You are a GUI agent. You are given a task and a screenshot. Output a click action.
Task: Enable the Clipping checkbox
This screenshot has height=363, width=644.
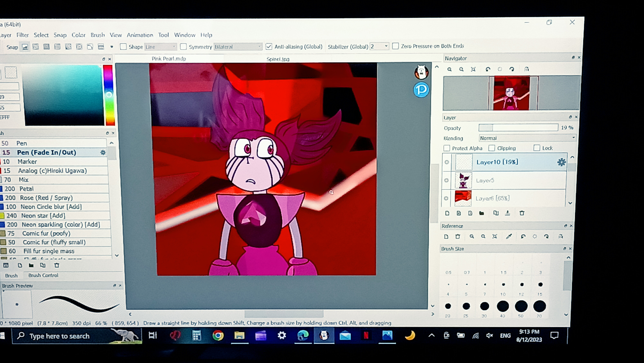492,148
